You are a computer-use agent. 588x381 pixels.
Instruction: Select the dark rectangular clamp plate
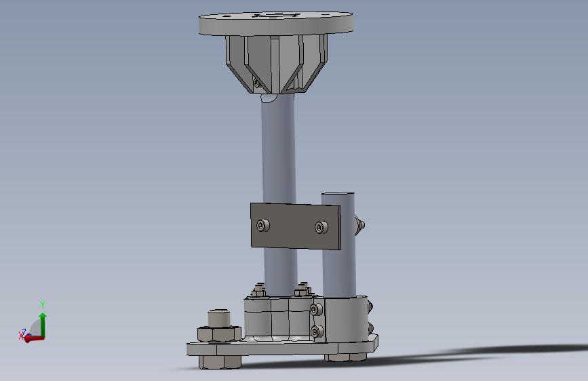[x=296, y=226]
